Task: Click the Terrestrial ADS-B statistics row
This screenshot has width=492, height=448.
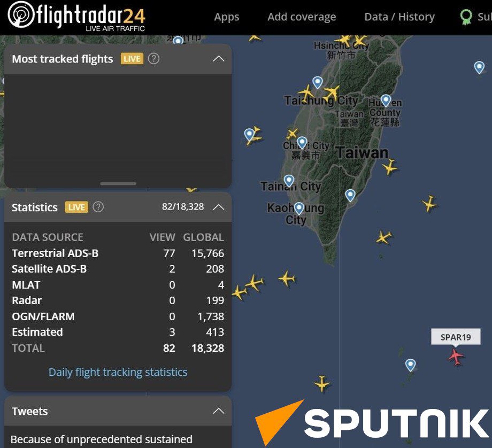Action: point(118,253)
